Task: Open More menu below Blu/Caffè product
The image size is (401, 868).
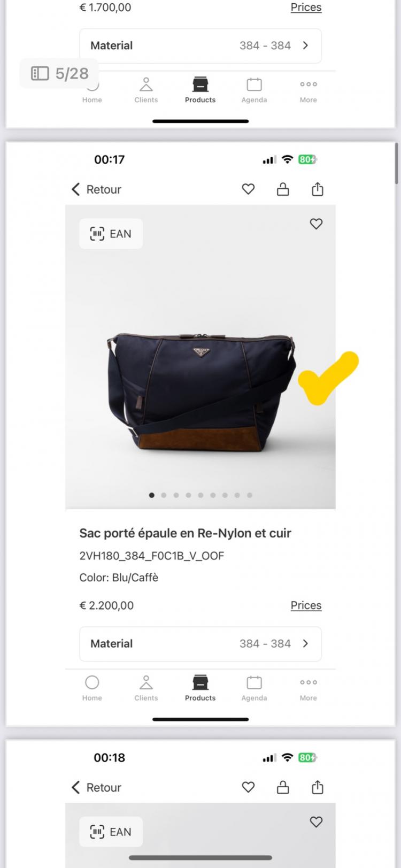Action: pos(308,687)
